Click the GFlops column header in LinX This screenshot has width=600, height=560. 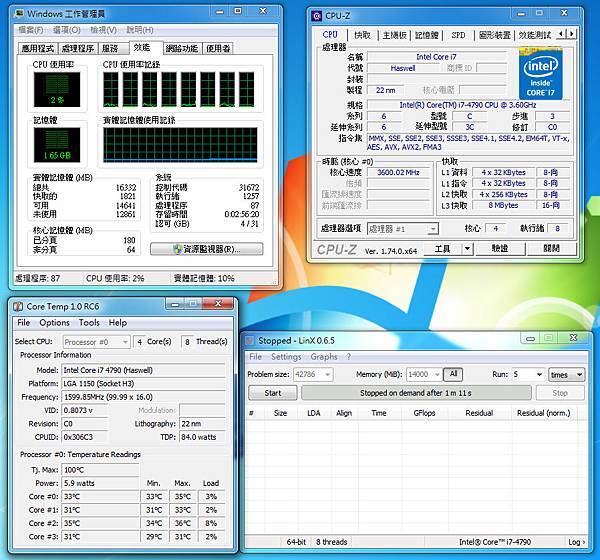tap(424, 413)
